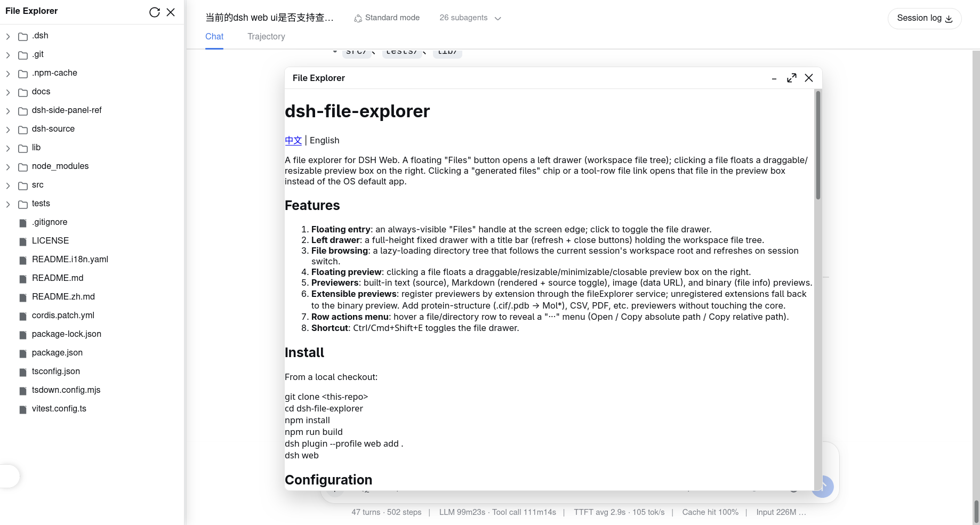The width and height of the screenshot is (980, 525).
Task: Click the .dsh folder icon
Action: (x=23, y=36)
